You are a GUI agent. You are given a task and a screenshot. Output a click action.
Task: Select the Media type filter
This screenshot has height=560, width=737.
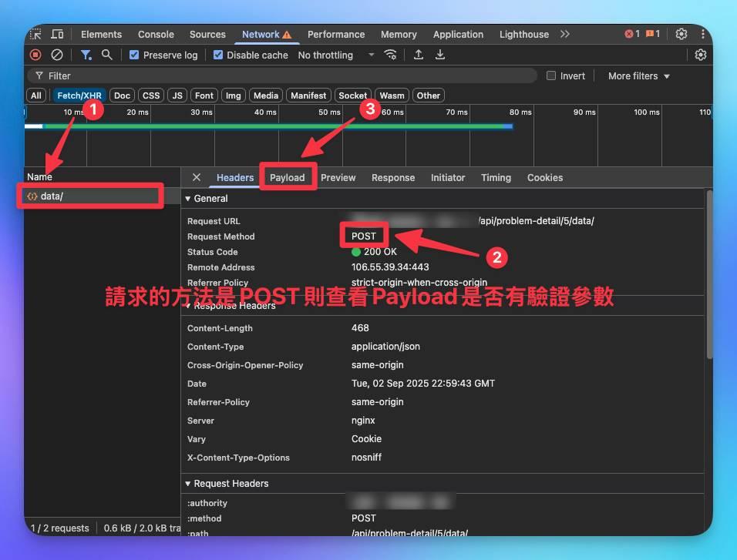(x=266, y=96)
